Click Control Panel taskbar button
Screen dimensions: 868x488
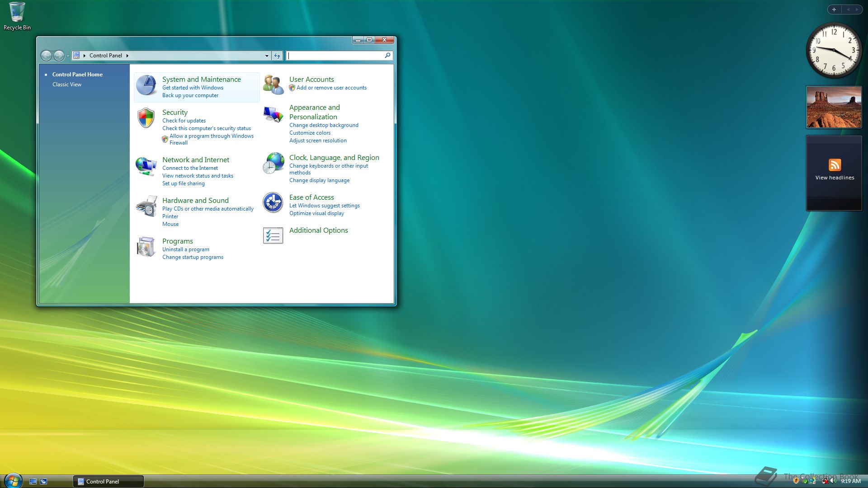(108, 481)
